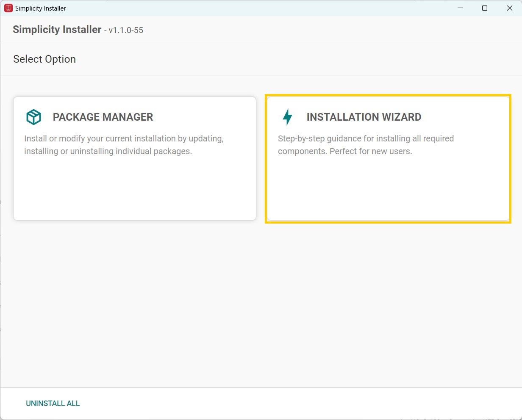Click the empty area below the option cards
The image size is (522, 420).
[261, 305]
